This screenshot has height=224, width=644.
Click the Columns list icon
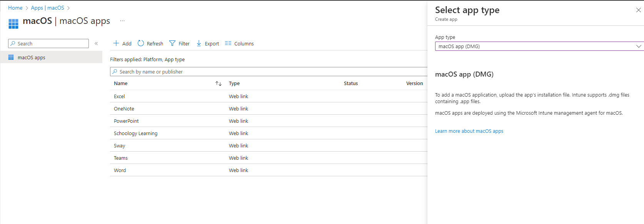228,43
